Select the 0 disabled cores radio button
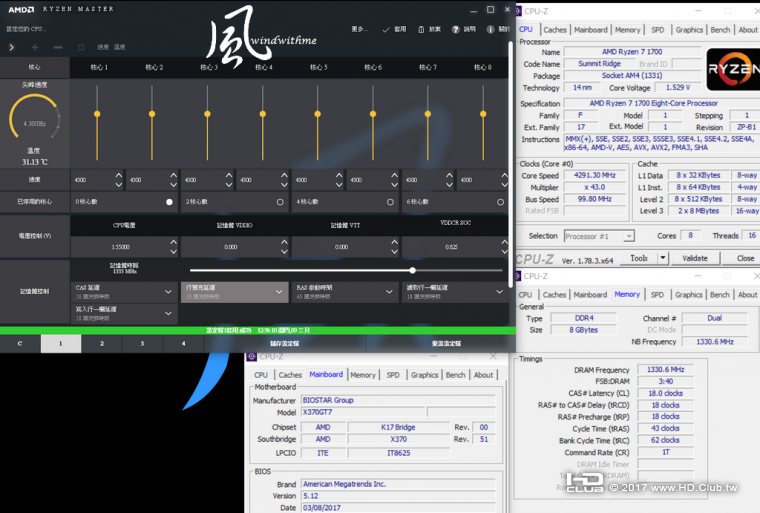Viewport: 760px width, 513px height. 169,202
